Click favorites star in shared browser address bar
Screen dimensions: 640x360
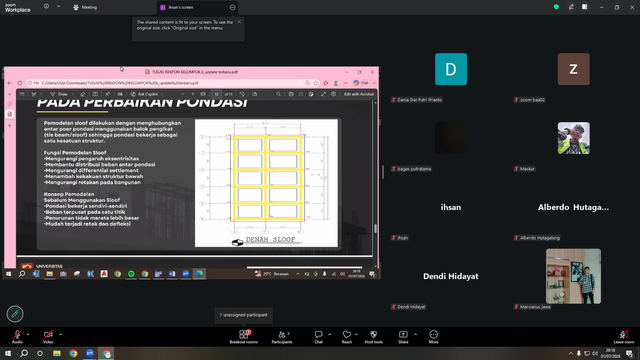coord(316,83)
